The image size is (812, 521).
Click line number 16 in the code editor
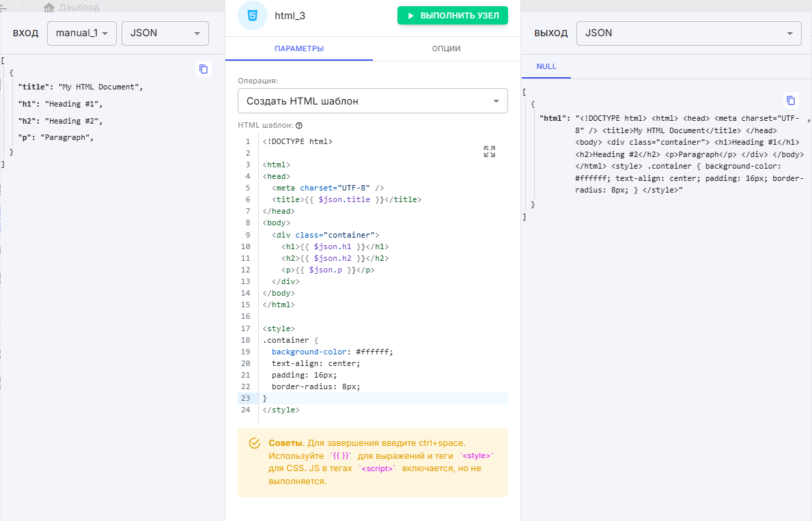point(245,317)
